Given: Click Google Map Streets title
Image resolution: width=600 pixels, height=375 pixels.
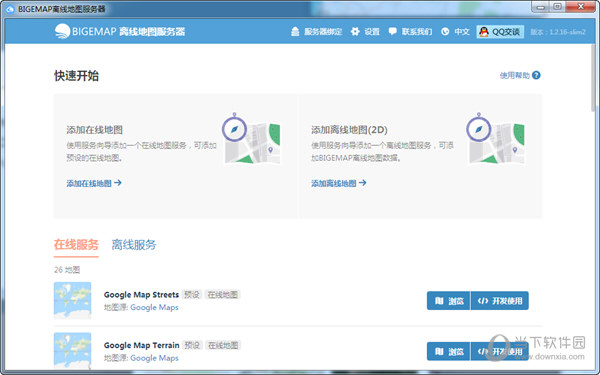Looking at the screenshot, I should pos(141,295).
